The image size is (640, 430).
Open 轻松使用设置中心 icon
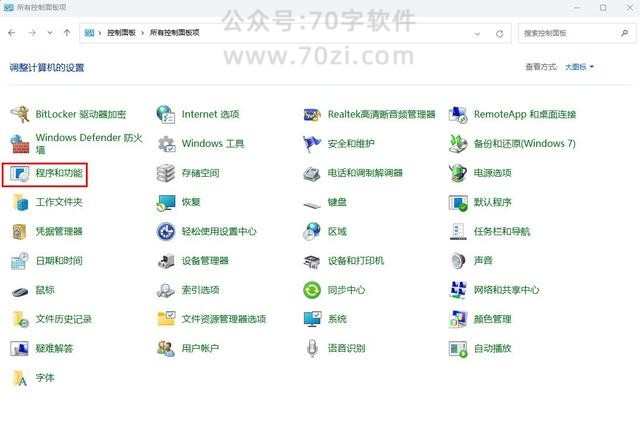coord(166,232)
